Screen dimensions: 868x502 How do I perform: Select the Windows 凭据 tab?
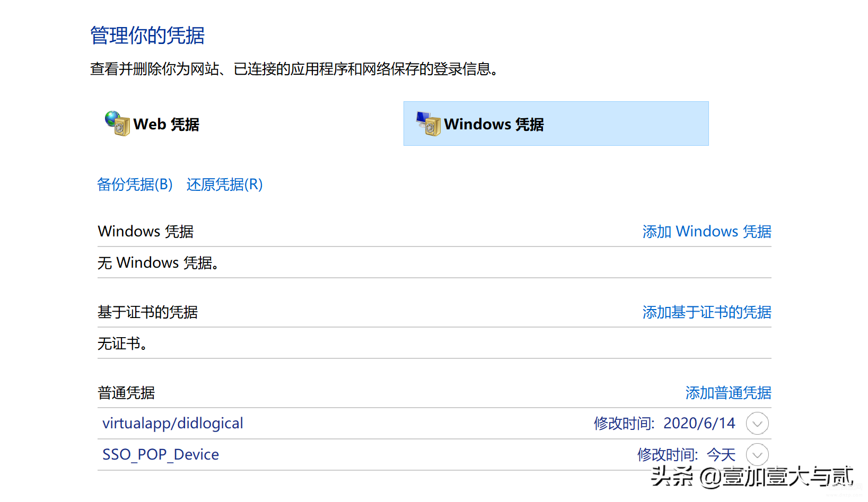556,124
